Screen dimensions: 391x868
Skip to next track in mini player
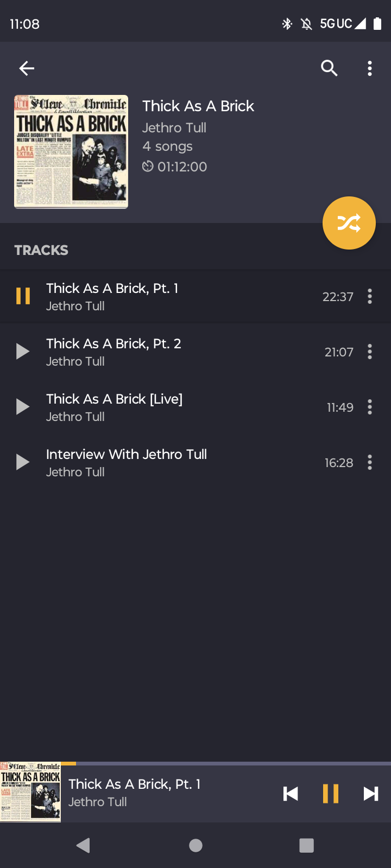[371, 794]
